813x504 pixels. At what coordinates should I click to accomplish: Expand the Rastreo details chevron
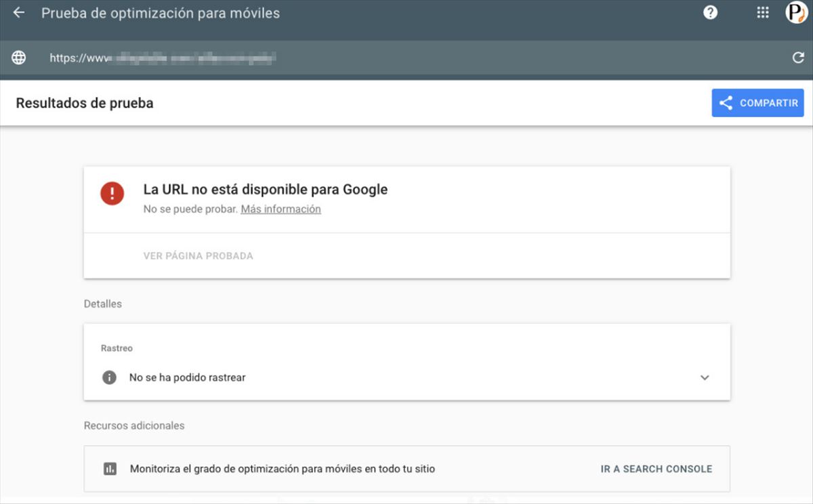tap(705, 377)
